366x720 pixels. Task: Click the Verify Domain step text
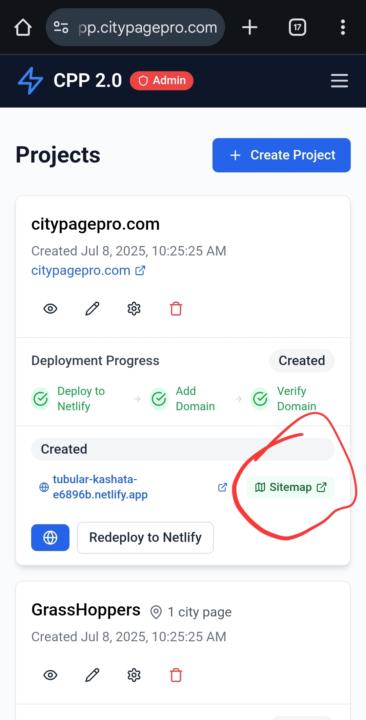(297, 399)
